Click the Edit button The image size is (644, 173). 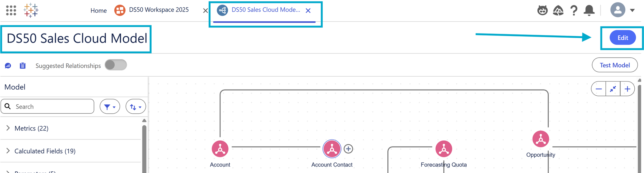(623, 38)
